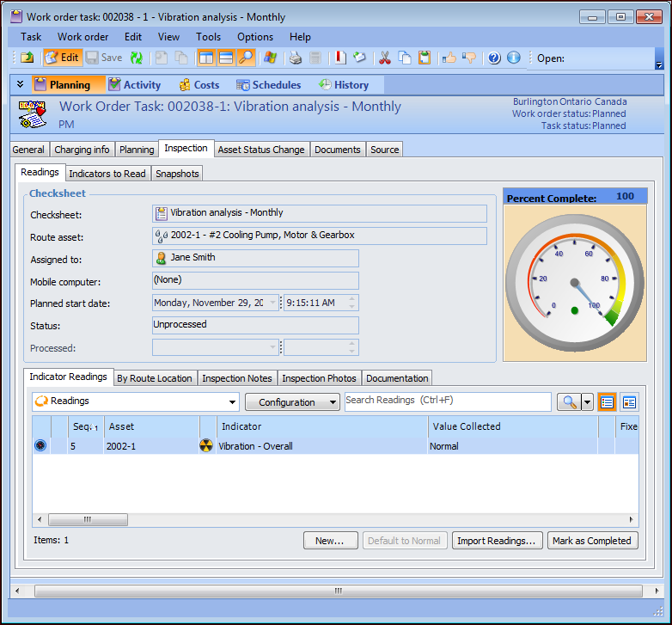Open Help via the question mark icon
This screenshot has height=625, width=672.
[x=494, y=58]
